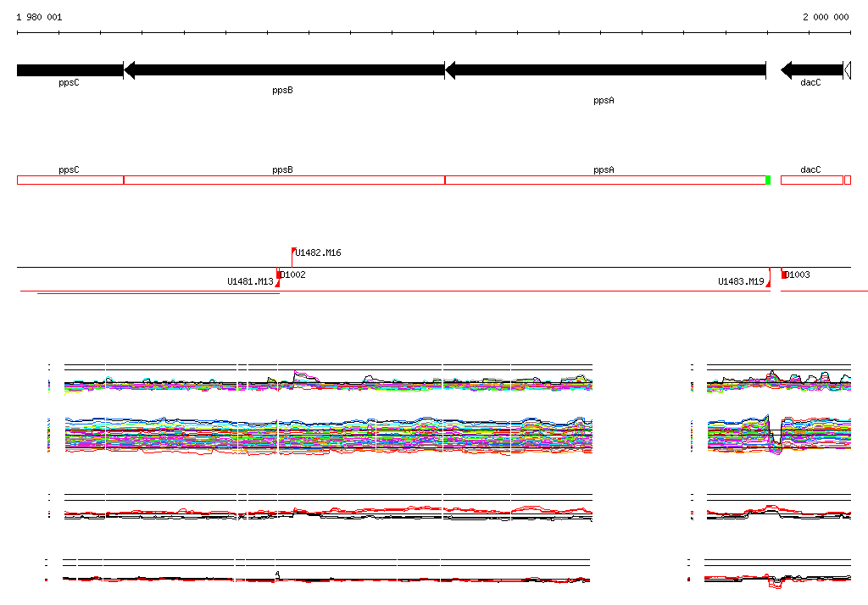Click the ppsC red outlined box
Image resolution: width=868 pixels, height=605 pixels.
[x=70, y=180]
